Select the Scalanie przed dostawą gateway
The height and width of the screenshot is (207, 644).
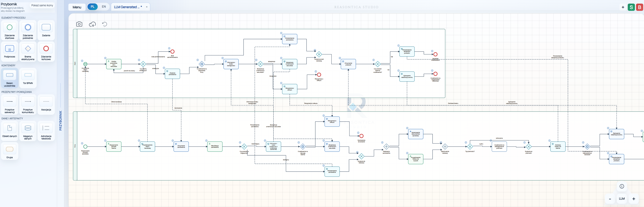(x=319, y=54)
